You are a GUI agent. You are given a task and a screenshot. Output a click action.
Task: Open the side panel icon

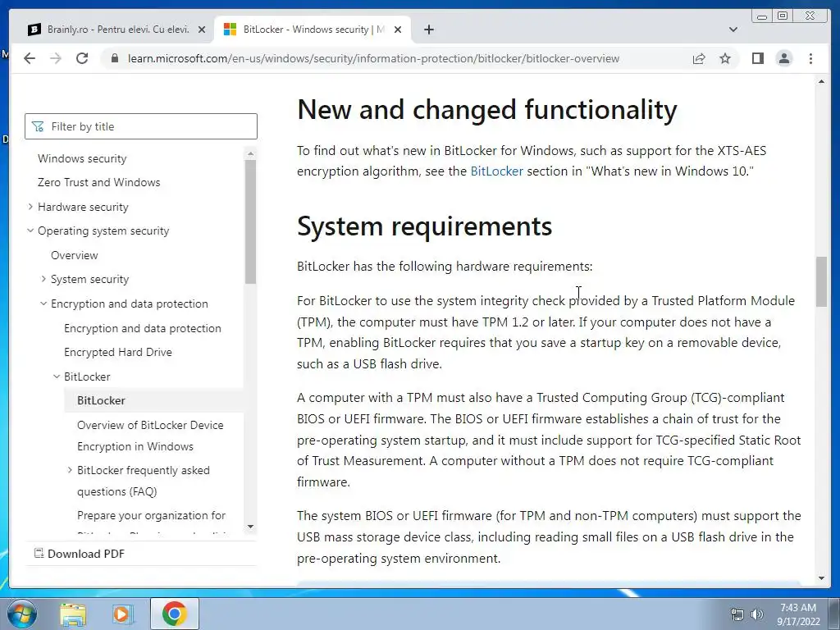[757, 58]
